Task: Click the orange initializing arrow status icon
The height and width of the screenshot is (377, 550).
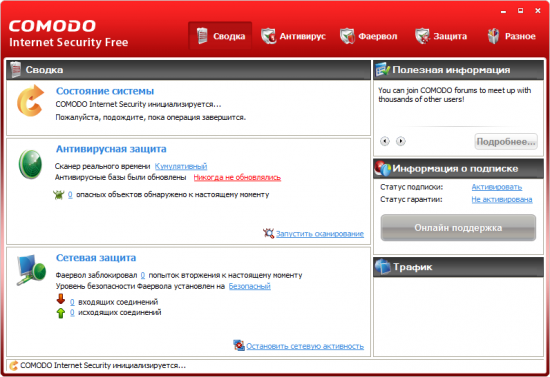Action: point(31,101)
